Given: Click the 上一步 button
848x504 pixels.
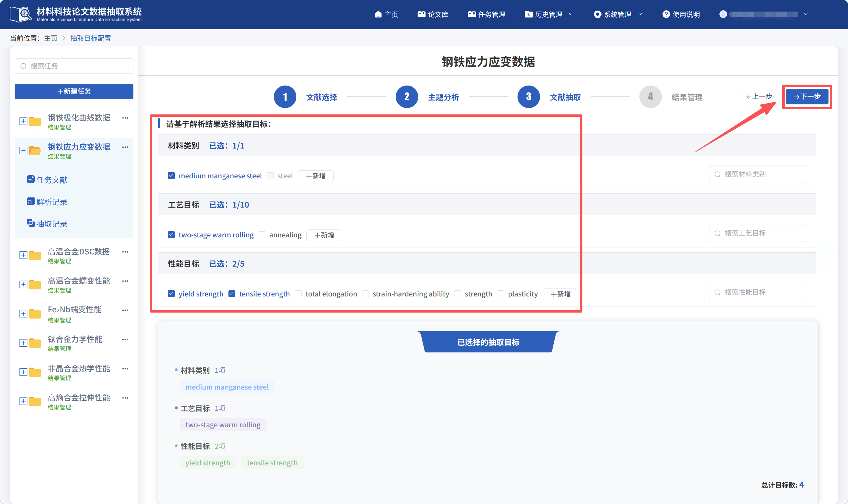Looking at the screenshot, I should click(759, 97).
